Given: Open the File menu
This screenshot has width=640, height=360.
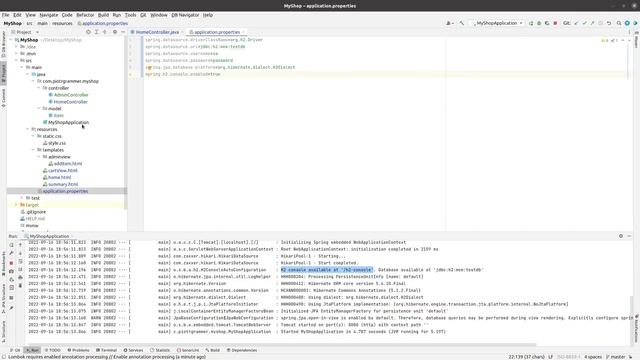Looking at the screenshot, I should click(5, 15).
